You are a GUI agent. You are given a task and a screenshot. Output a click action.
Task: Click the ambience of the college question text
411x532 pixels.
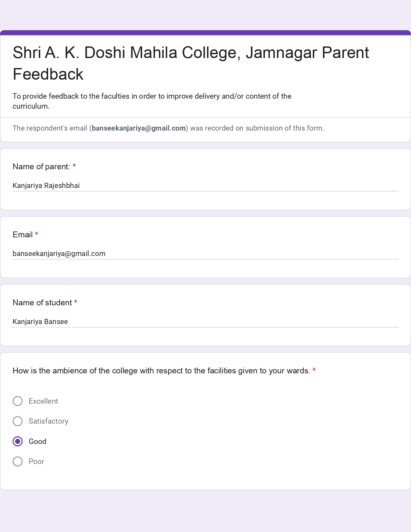tap(161, 371)
